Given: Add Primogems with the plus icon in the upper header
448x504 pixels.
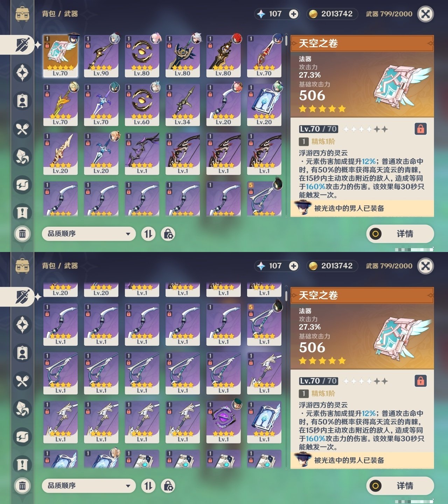Looking at the screenshot, I should point(294,14).
